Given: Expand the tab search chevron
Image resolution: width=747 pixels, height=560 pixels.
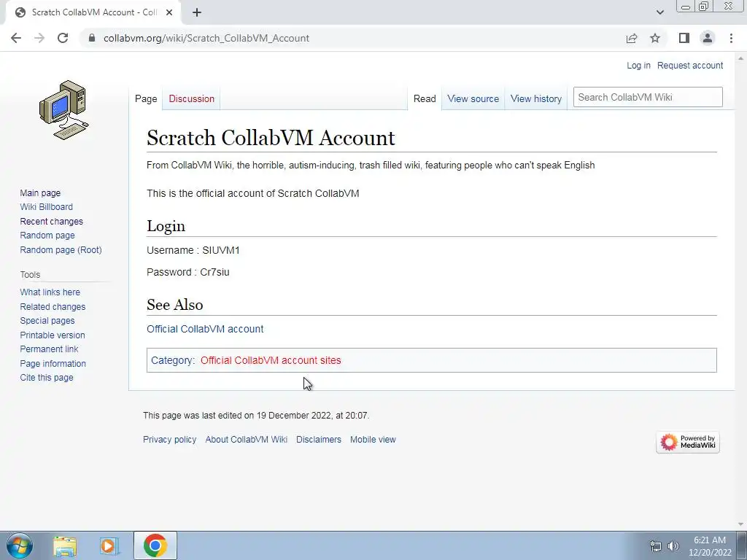Looking at the screenshot, I should point(659,12).
